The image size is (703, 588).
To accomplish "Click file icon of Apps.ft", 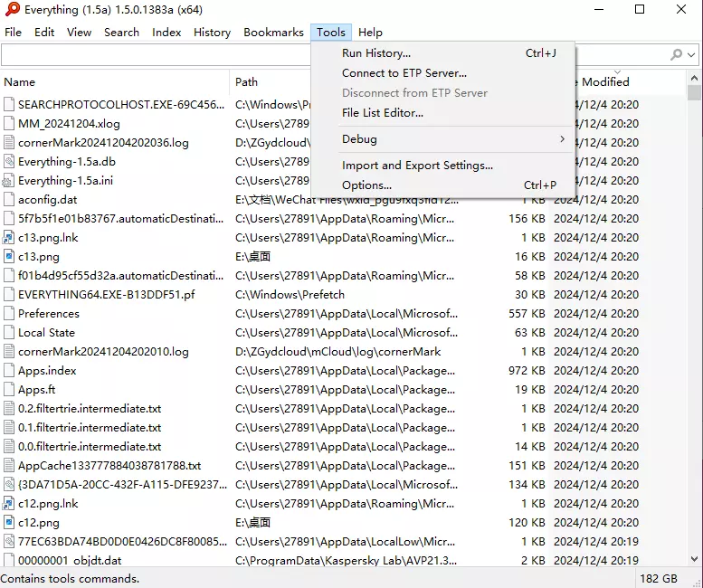I will [8, 390].
